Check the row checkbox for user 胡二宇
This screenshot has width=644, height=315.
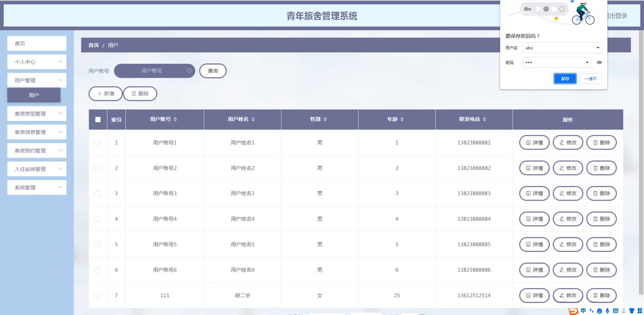[97, 295]
